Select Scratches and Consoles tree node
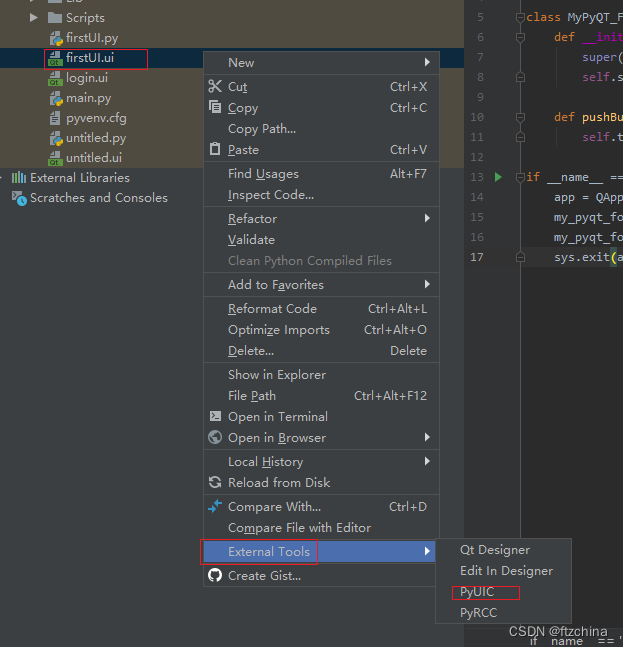 point(99,198)
